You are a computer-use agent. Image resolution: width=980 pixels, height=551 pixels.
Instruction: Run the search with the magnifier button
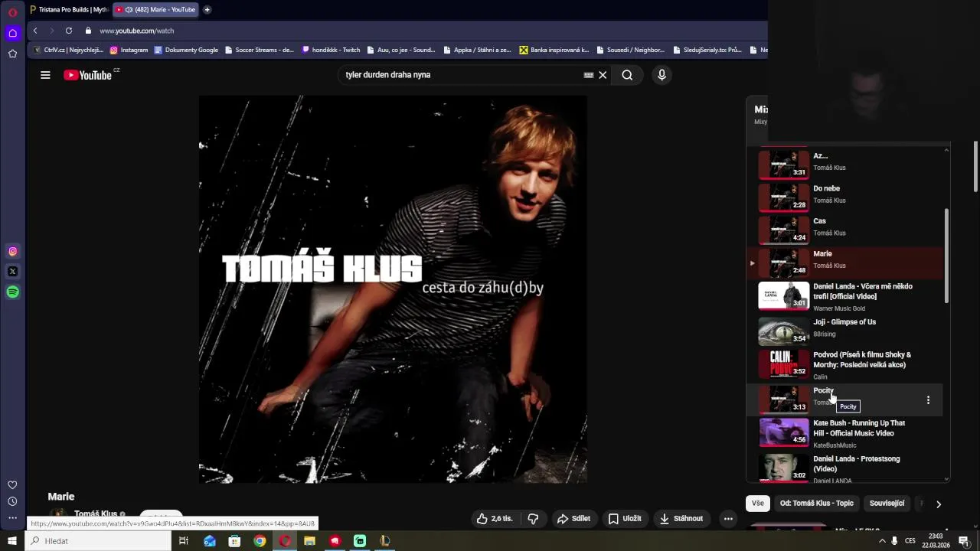(627, 75)
